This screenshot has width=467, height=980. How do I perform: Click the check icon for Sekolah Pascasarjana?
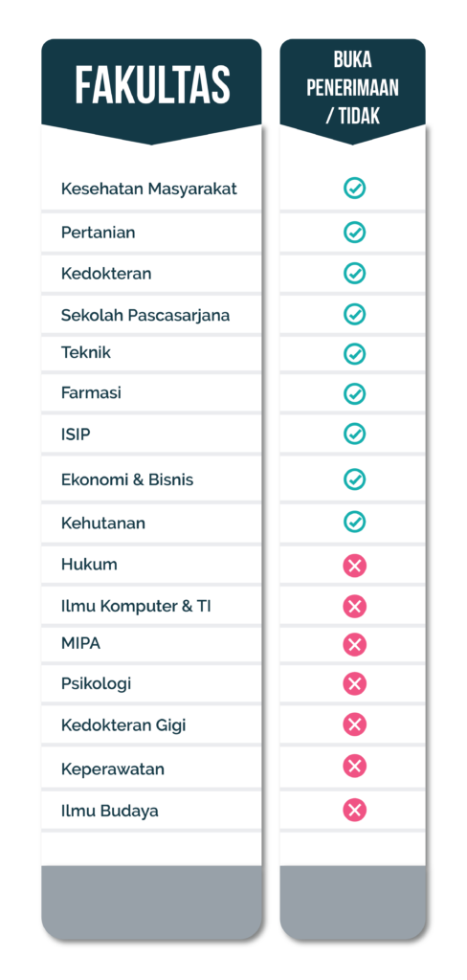coord(354,314)
